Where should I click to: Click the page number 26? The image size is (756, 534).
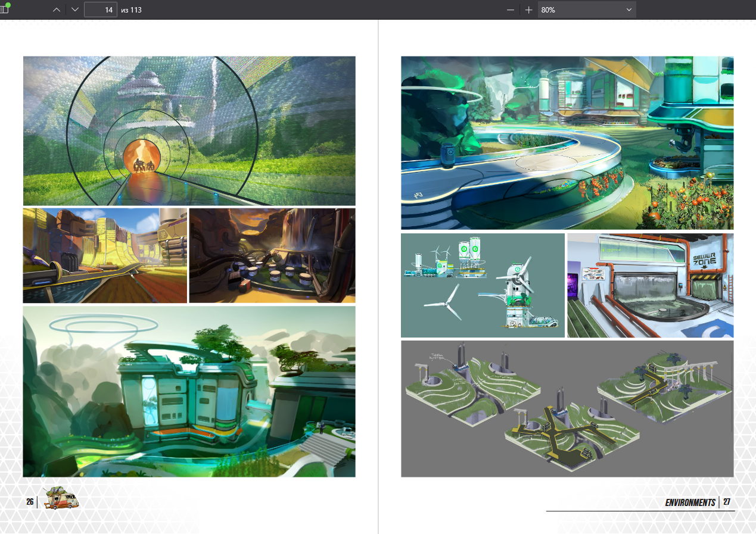(30, 502)
